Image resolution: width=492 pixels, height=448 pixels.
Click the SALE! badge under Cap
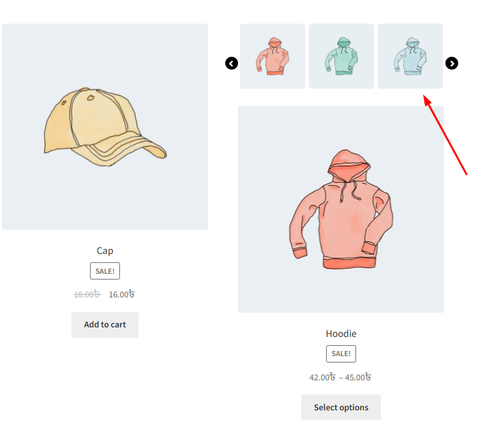click(x=105, y=271)
